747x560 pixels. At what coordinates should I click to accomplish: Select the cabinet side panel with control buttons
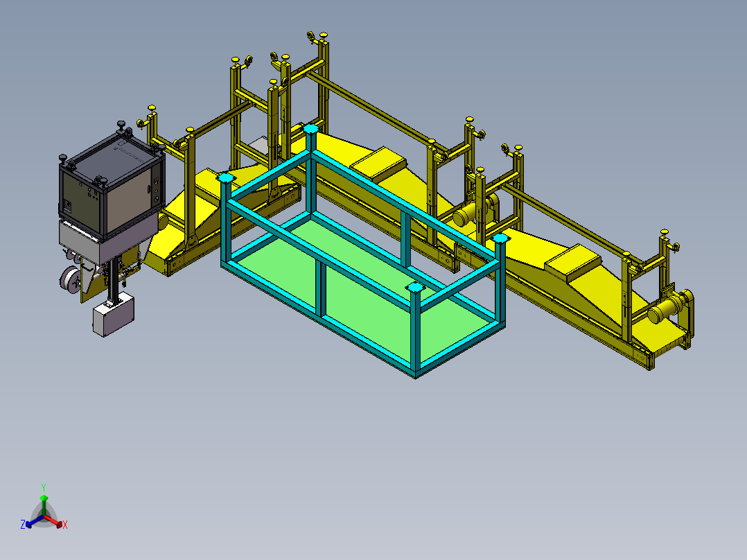pos(82,202)
